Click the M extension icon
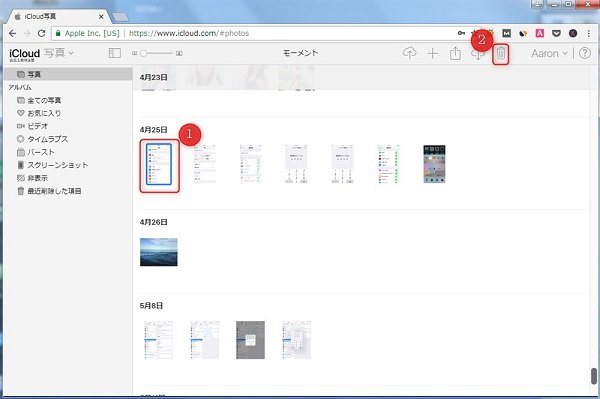Image resolution: width=600 pixels, height=399 pixels. pos(506,33)
